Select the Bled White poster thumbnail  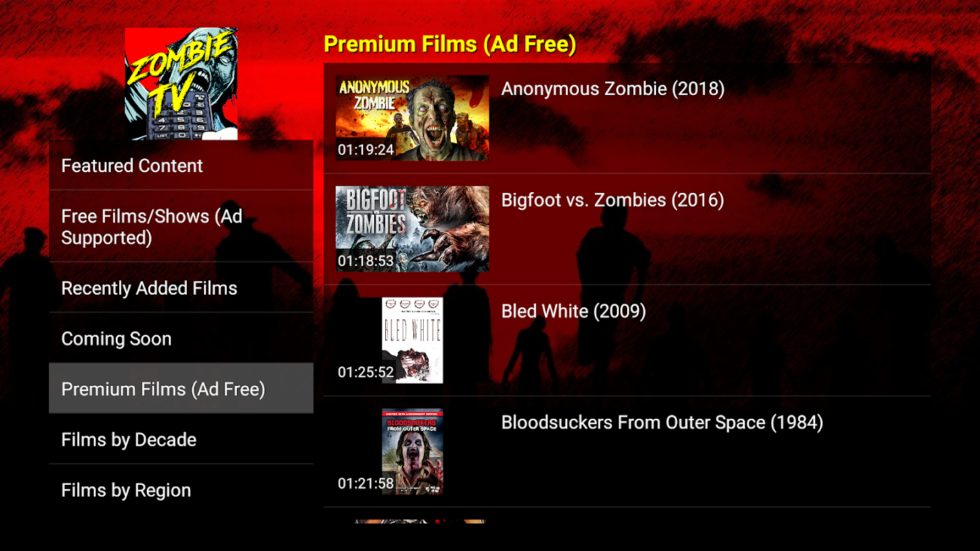tap(412, 340)
